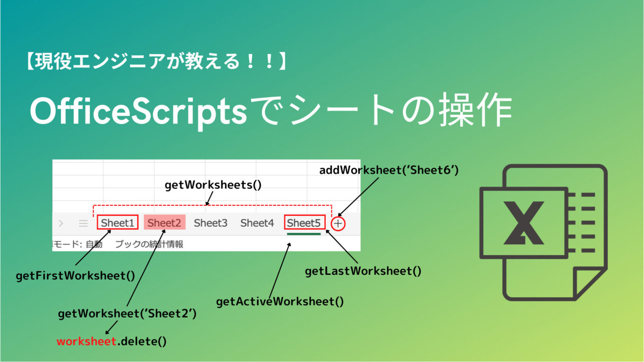Select the Sheet4 tab
This screenshot has width=644, height=362.
[x=257, y=223]
